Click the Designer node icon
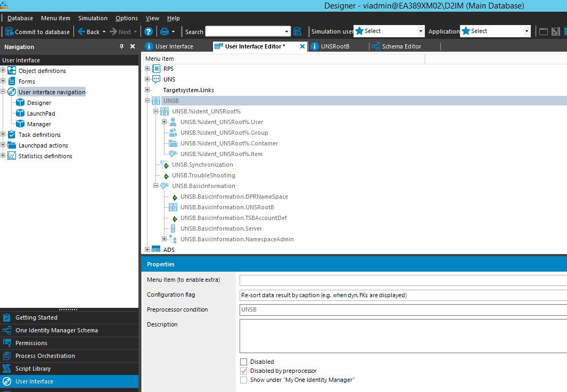The width and height of the screenshot is (567, 392). click(x=20, y=103)
